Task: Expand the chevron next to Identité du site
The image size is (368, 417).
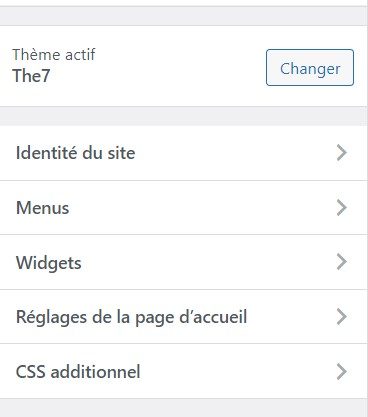Action: (x=342, y=153)
